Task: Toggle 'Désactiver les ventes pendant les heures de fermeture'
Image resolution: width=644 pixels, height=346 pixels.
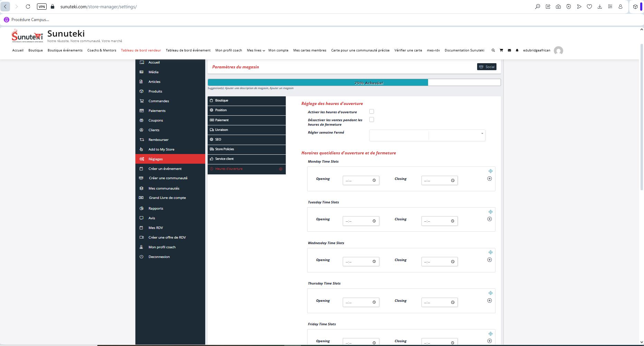Action: coord(371,119)
